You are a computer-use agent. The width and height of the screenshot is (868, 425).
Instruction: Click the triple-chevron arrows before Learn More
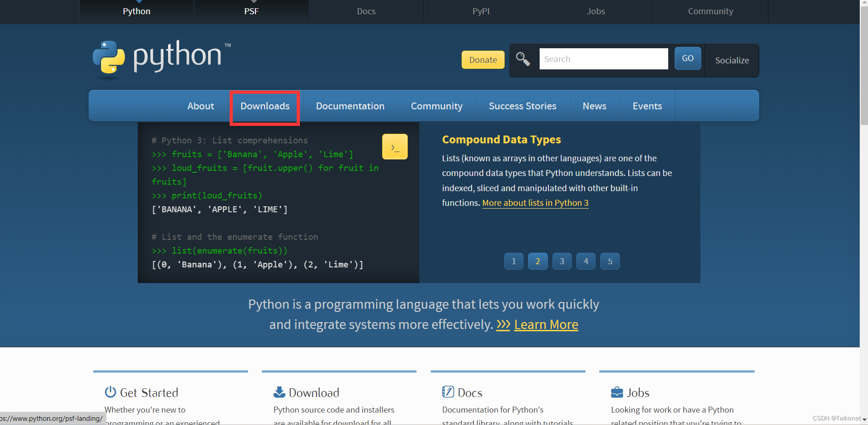(x=503, y=325)
